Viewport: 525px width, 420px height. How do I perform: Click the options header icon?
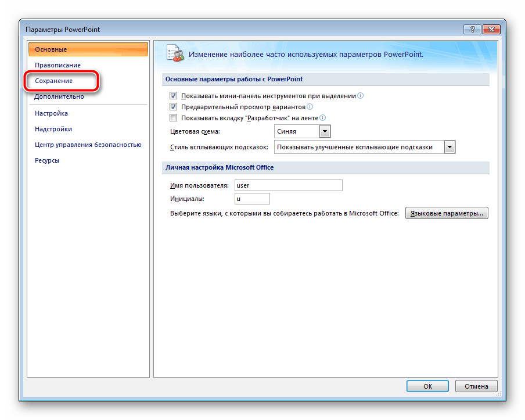175,54
